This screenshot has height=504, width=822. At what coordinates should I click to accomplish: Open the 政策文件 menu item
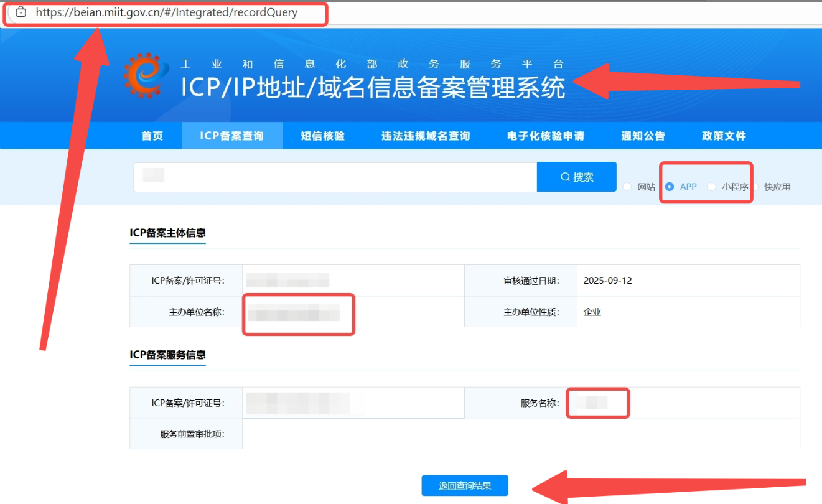click(724, 136)
